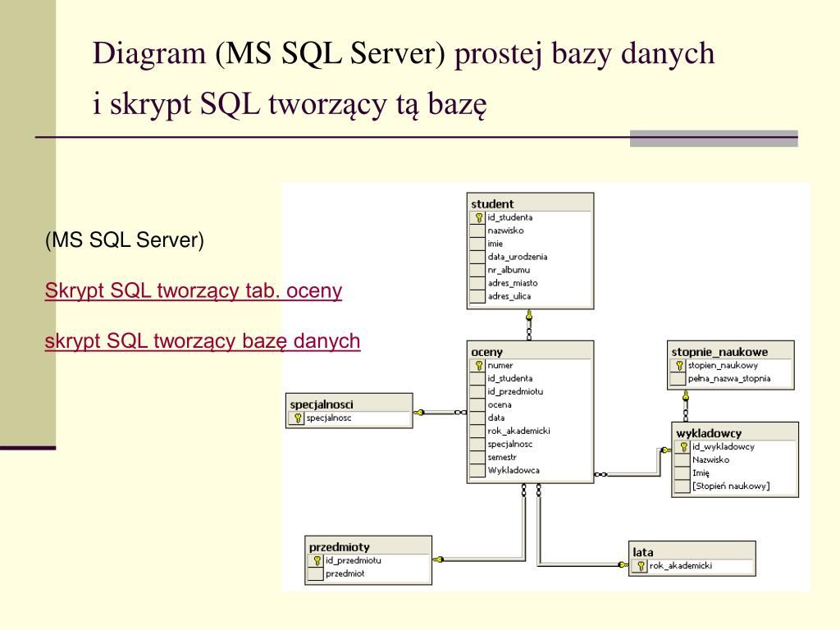
Task: Select relationship key connector left of lata table
Action: click(623, 564)
